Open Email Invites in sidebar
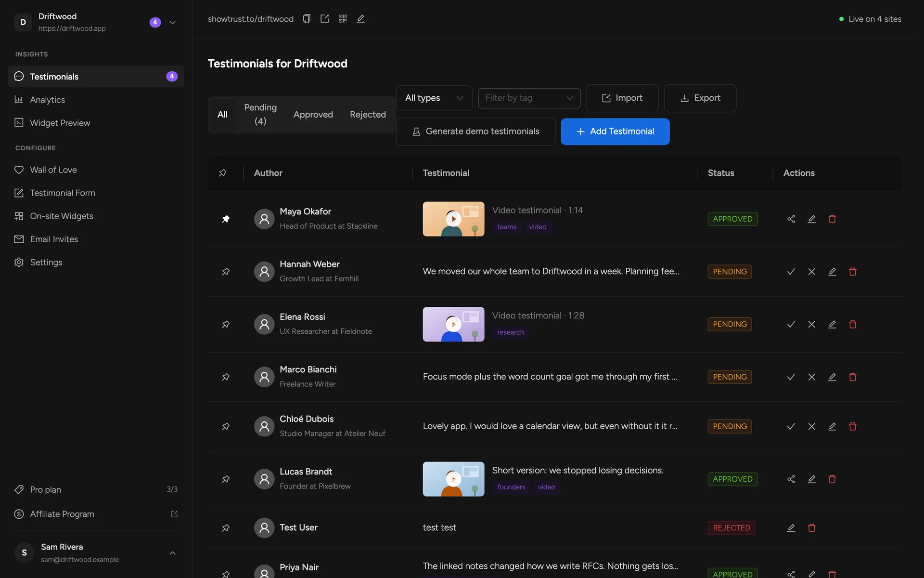This screenshot has width=924, height=578. tap(96, 239)
